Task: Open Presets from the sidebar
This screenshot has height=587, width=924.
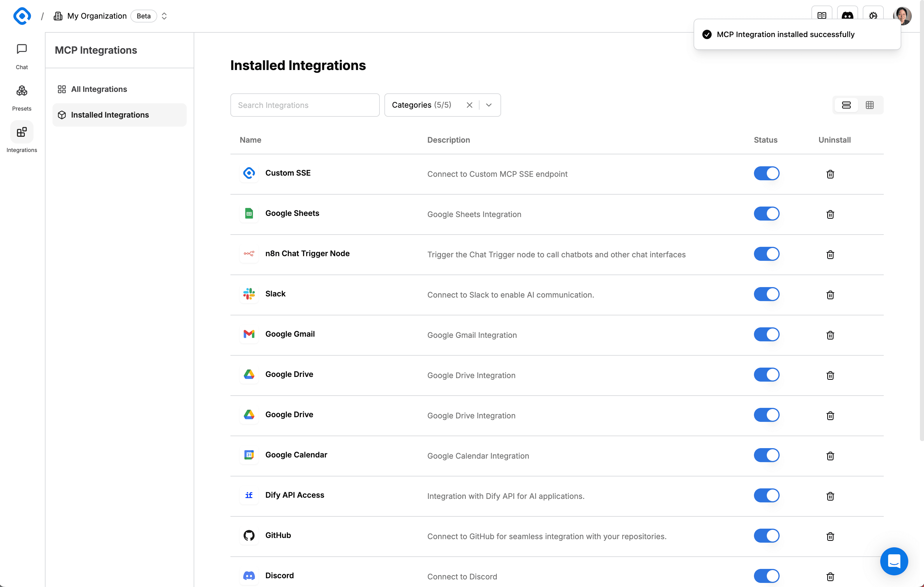Action: (x=22, y=97)
